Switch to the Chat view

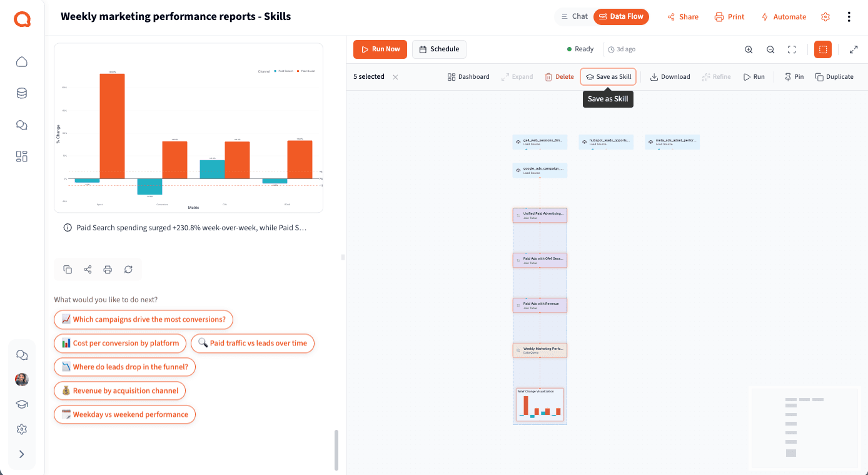(574, 16)
